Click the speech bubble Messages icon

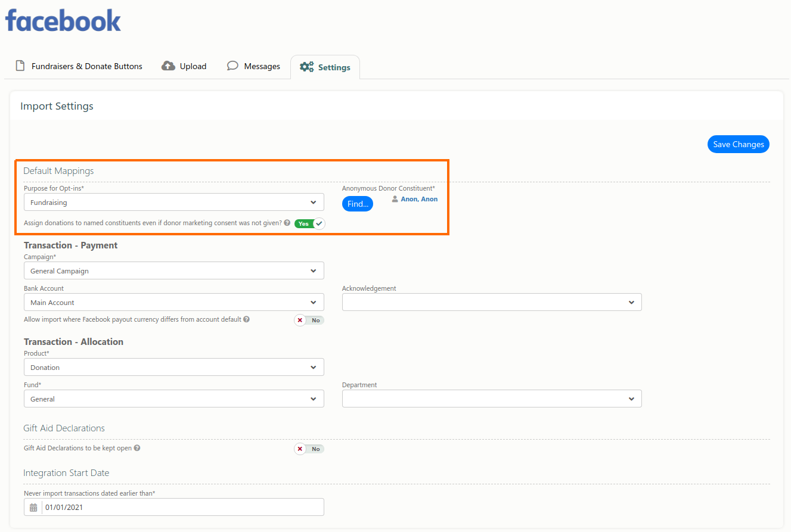point(232,66)
